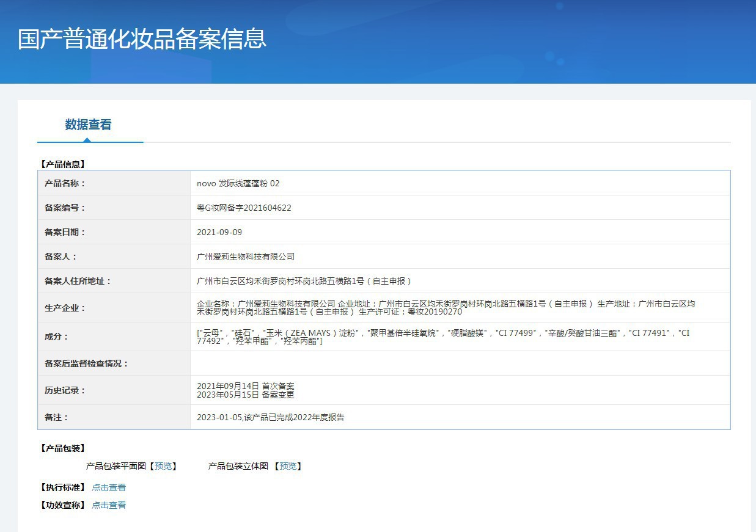This screenshot has width=756, height=532.
Task: Click the 产品包装平面图 label
Action: (x=116, y=466)
